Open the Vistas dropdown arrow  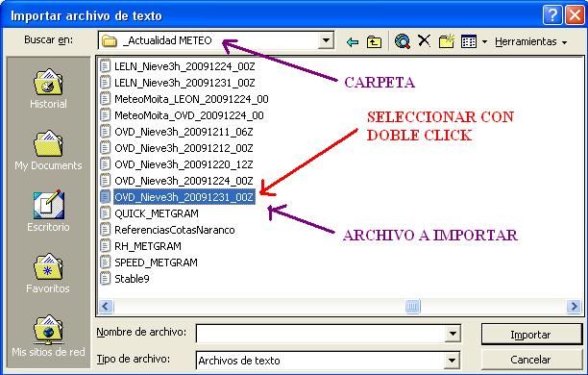(484, 41)
